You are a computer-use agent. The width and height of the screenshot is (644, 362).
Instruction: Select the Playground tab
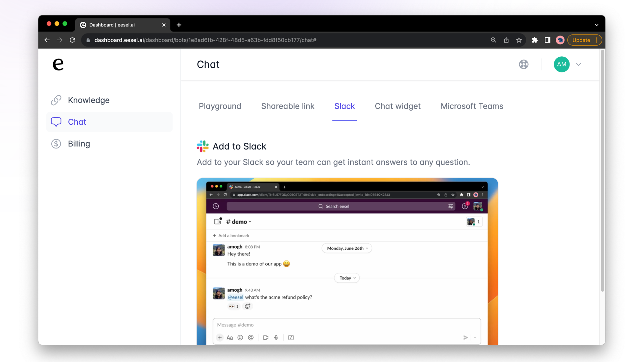[219, 106]
